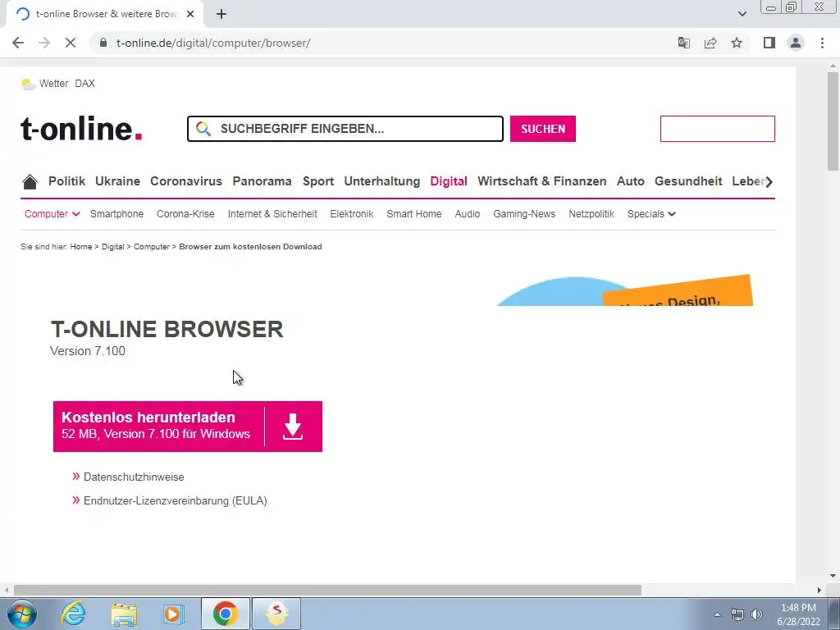Click the search magnifier icon
This screenshot has width=840, height=630.
[203, 129]
